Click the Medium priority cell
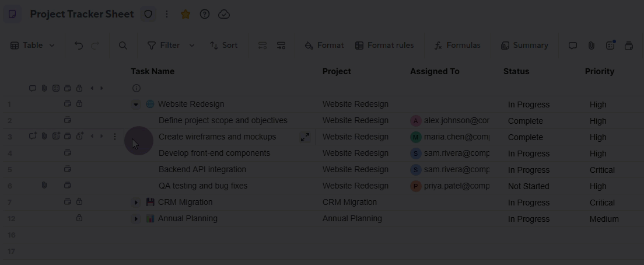Screen dimensions: 644x265 click(604, 219)
